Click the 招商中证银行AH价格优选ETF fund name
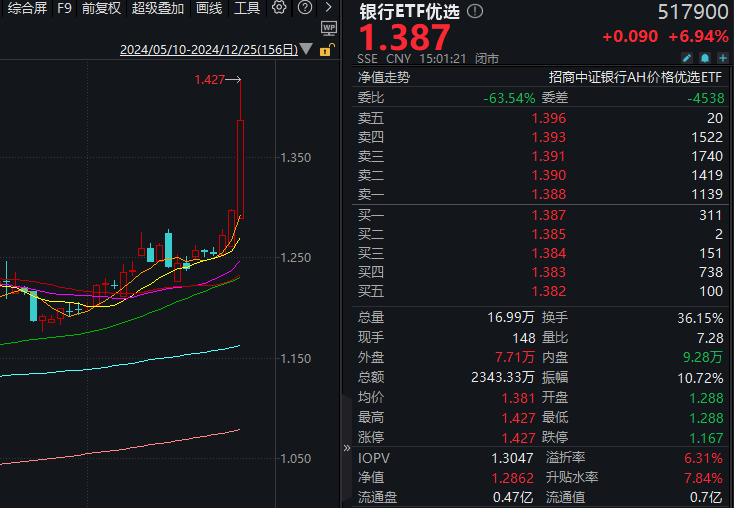 634,76
